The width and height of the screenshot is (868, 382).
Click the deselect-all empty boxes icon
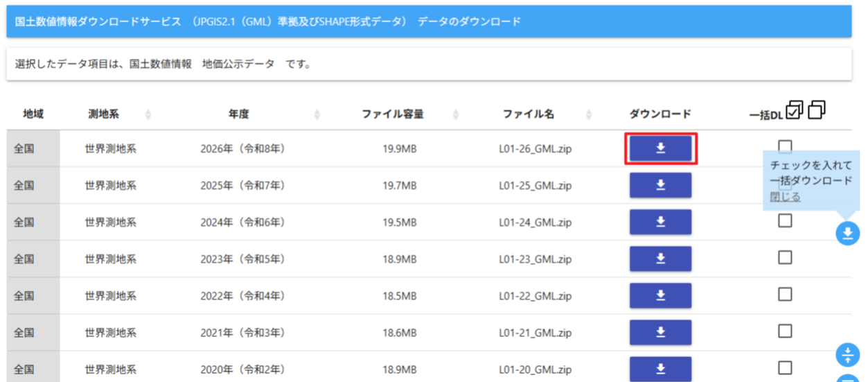point(817,110)
